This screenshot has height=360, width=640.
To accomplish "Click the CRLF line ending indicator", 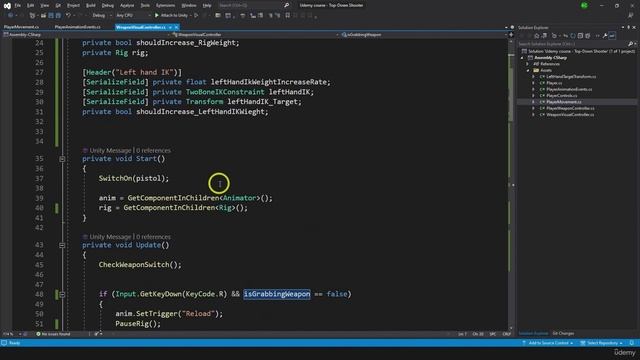I will pyautogui.click(x=507, y=334).
